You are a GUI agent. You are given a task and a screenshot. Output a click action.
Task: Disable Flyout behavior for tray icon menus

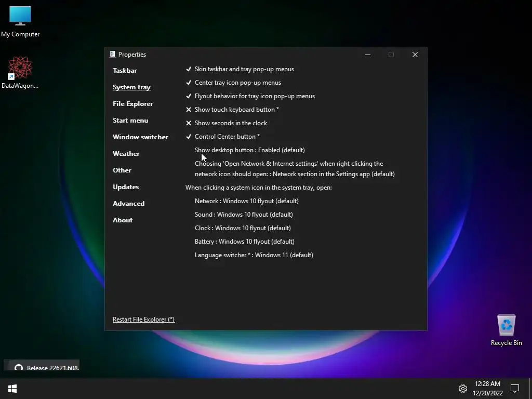pos(250,96)
